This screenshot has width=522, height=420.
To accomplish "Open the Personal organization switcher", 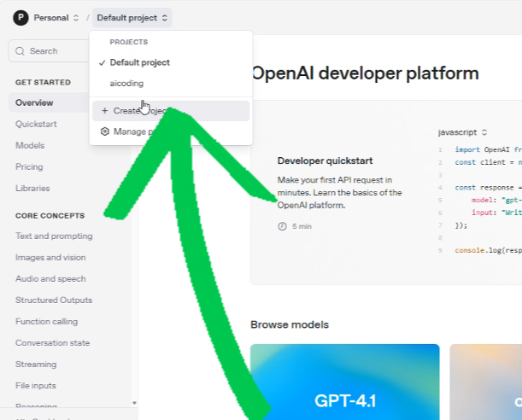I will 56,18.
